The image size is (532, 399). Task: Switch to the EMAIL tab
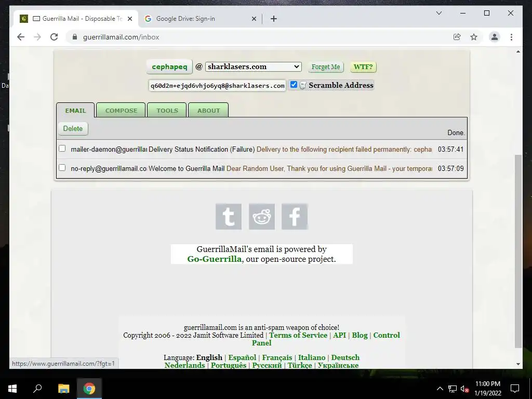(75, 110)
